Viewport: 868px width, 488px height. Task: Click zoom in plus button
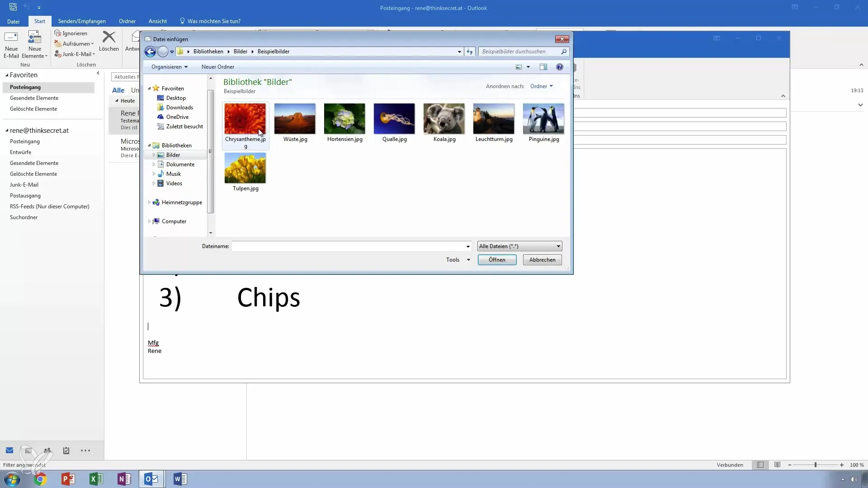coord(842,465)
